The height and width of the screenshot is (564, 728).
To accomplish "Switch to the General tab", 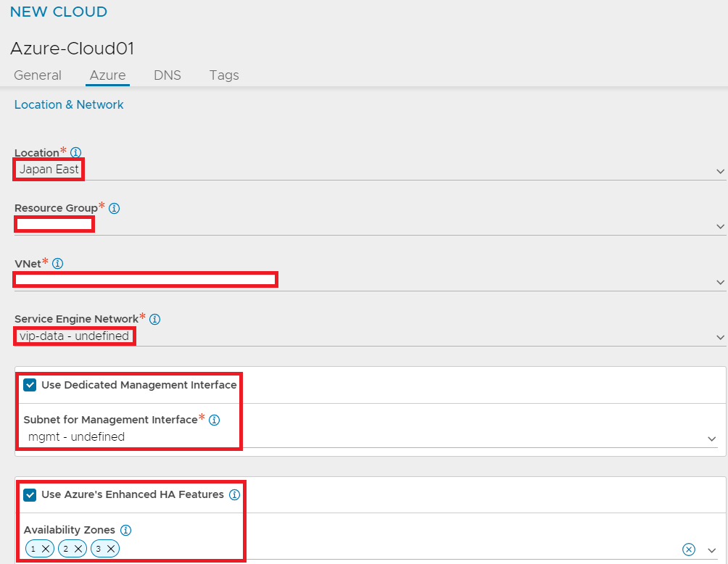I will 38,75.
